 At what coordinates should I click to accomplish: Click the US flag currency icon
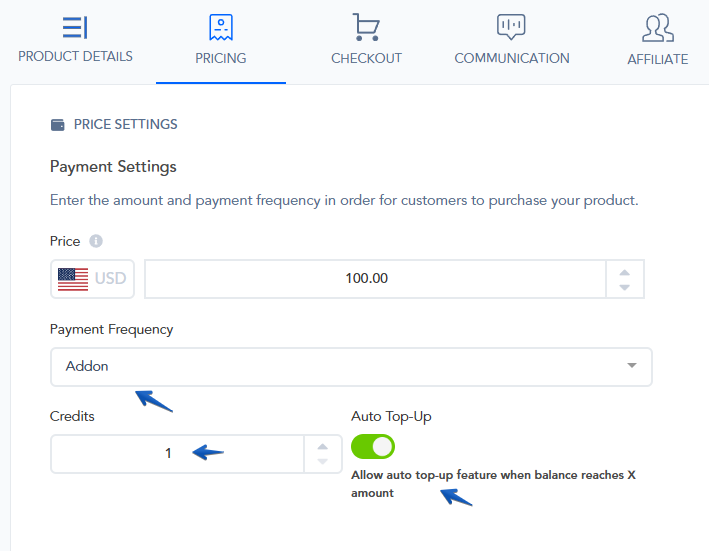pos(73,279)
